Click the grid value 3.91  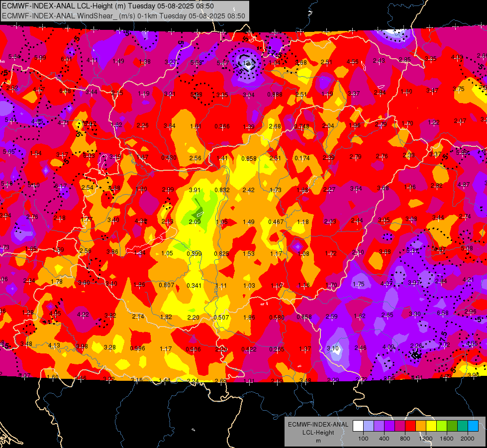[x=195, y=190]
